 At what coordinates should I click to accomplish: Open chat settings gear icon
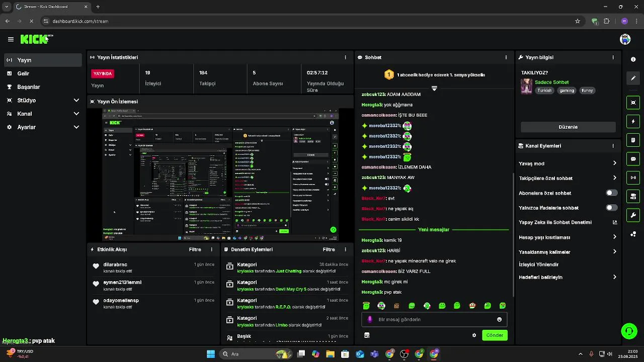pos(474,335)
